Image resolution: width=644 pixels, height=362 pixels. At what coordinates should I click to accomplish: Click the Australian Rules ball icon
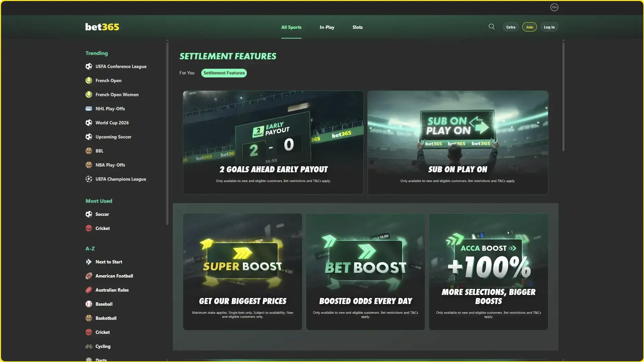pos(89,290)
